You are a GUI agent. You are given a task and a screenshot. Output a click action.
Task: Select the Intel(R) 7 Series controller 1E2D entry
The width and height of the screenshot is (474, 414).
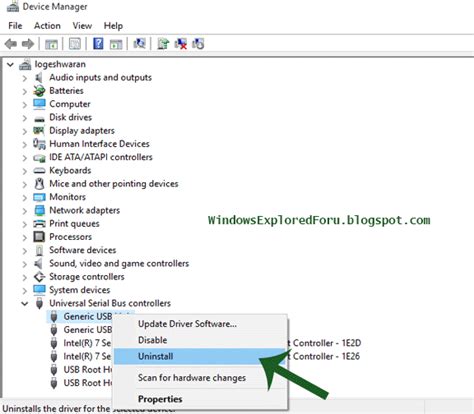pyautogui.click(x=87, y=343)
